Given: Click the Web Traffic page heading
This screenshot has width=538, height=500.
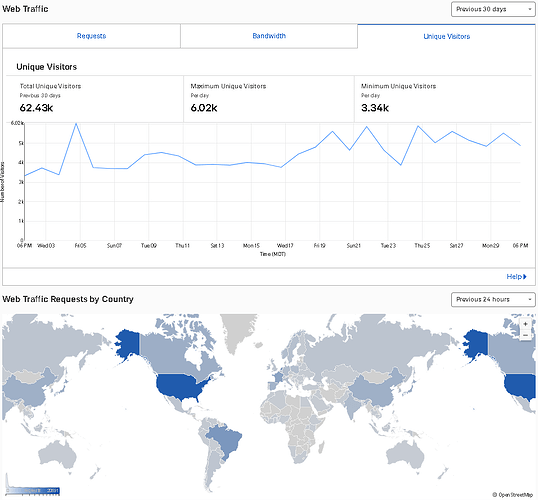Looking at the screenshot, I should [25, 9].
